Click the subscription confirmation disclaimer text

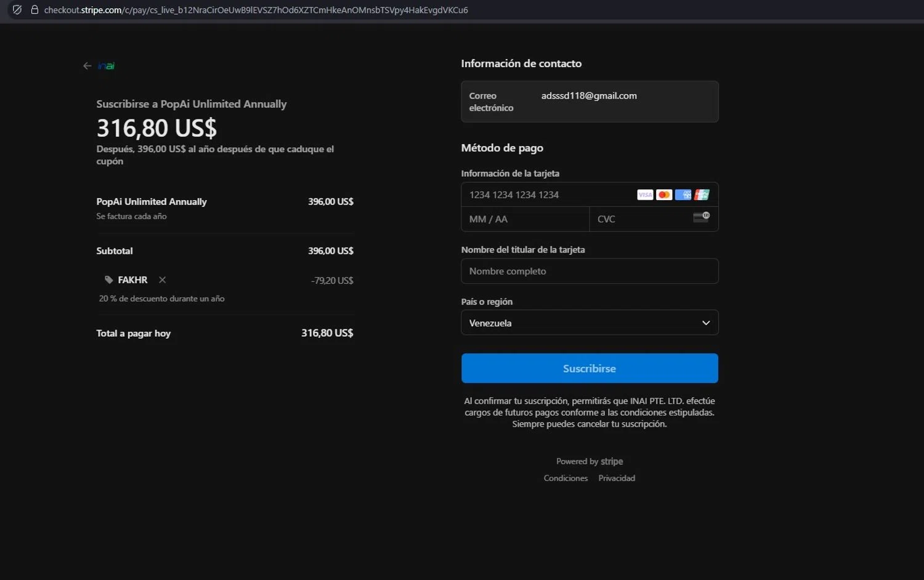590,413
